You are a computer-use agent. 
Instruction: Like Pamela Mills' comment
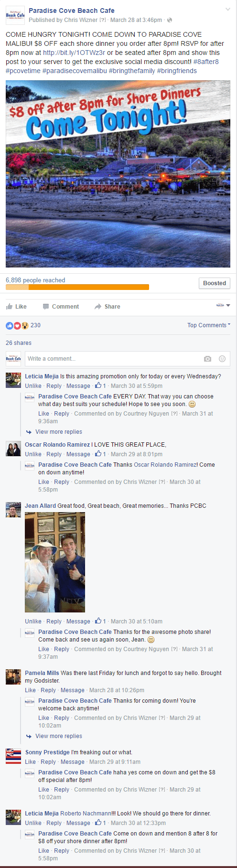pos(30,690)
